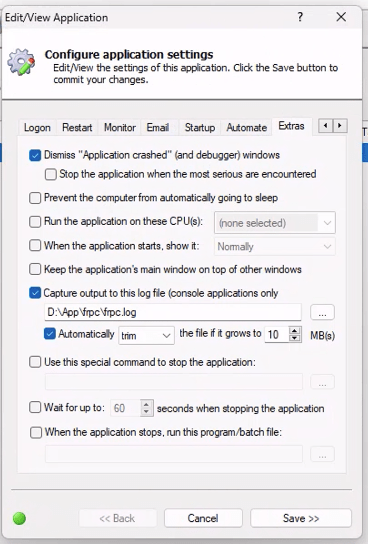368x544 pixels.
Task: Browse for the program/batch file to run
Action: (322, 454)
